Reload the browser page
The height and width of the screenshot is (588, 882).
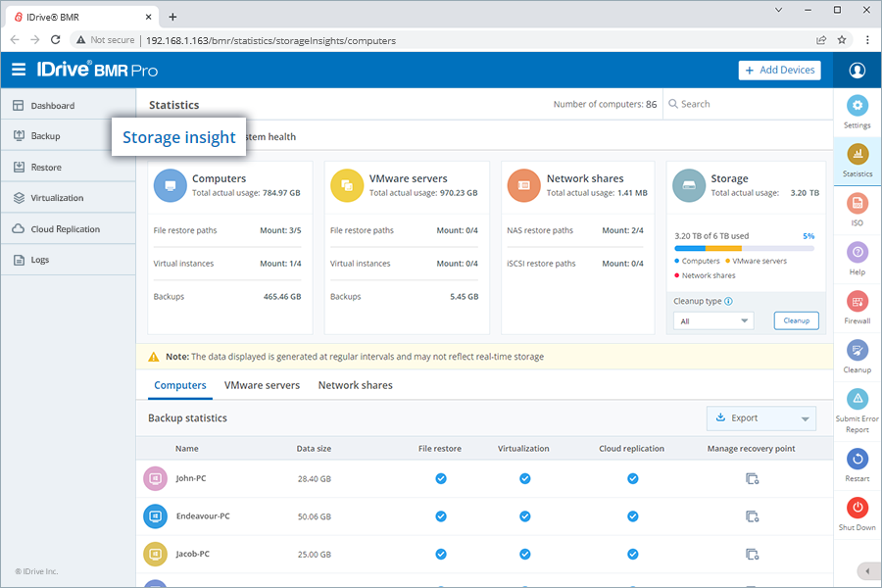55,40
